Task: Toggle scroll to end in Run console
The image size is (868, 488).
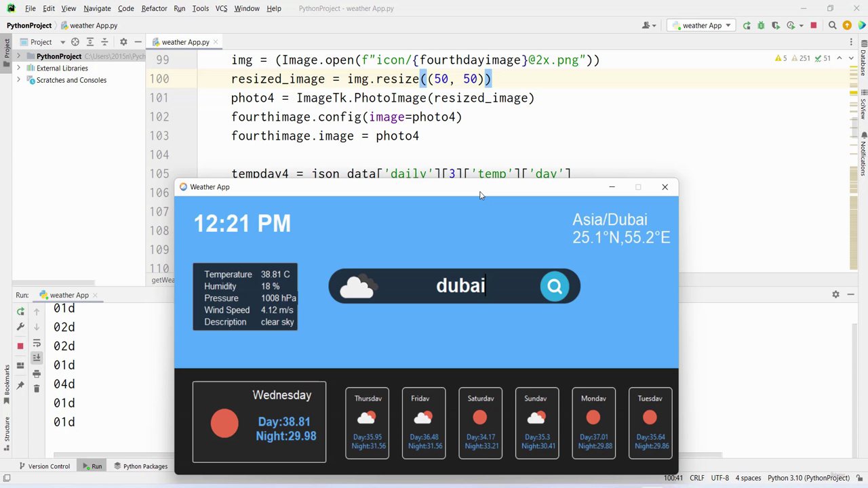Action: point(37,358)
